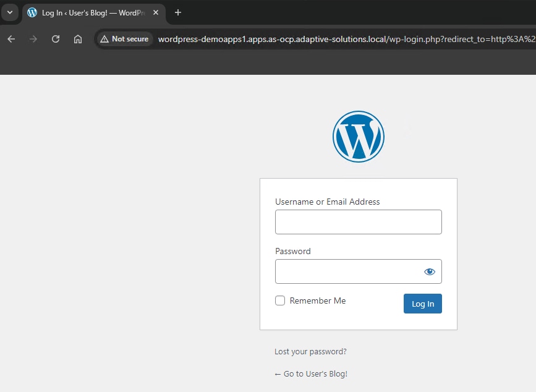536x392 pixels.
Task: Click the browser forward arrow
Action: pos(33,39)
